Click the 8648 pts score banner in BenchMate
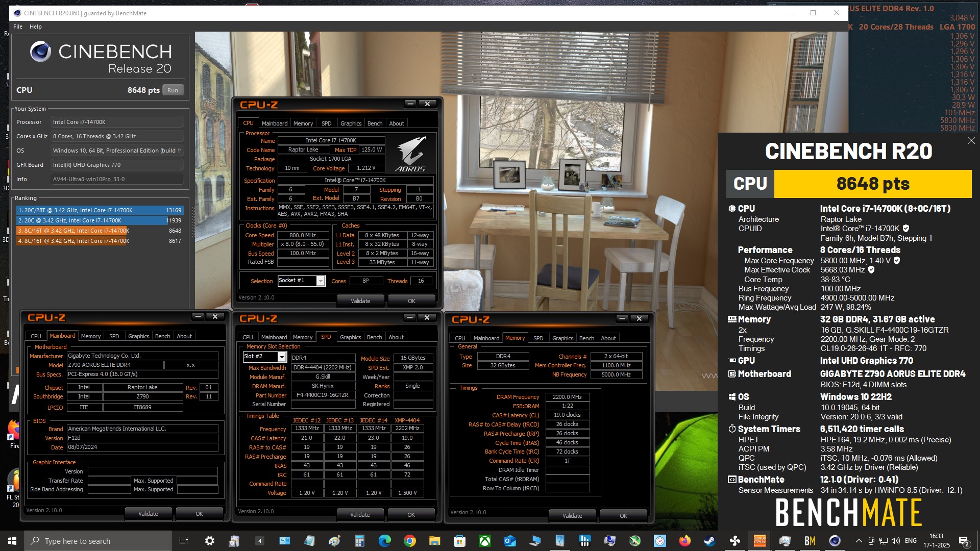The height and width of the screenshot is (551, 980). tap(872, 184)
